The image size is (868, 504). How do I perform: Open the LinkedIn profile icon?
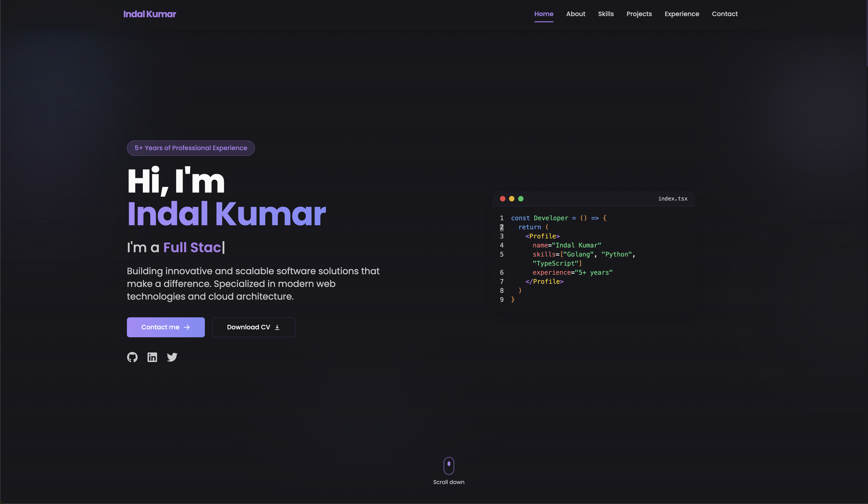[152, 357]
